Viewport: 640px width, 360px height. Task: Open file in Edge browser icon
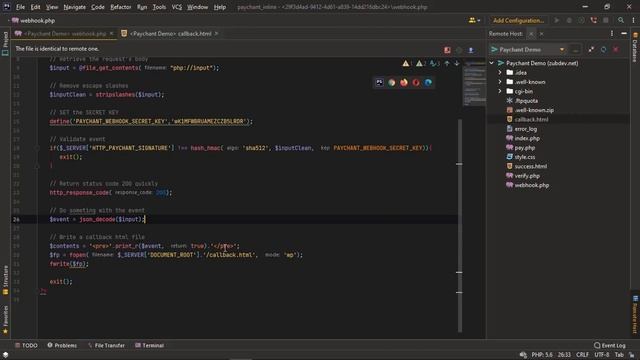click(x=428, y=82)
